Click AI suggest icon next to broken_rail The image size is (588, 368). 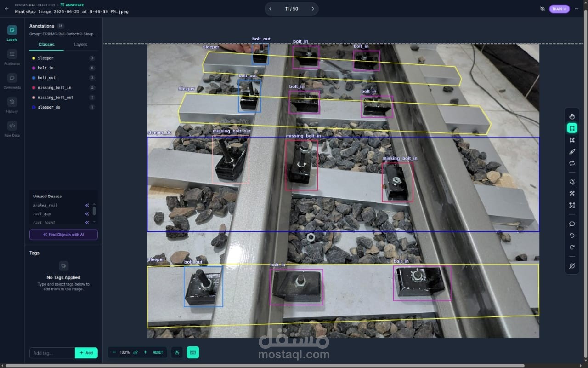(87, 205)
